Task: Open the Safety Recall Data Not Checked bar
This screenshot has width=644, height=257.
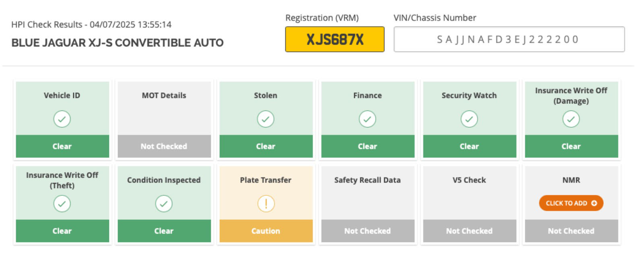Action: point(368,231)
